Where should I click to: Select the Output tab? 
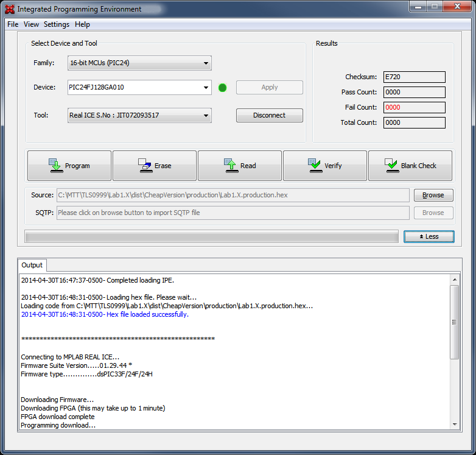point(32,265)
